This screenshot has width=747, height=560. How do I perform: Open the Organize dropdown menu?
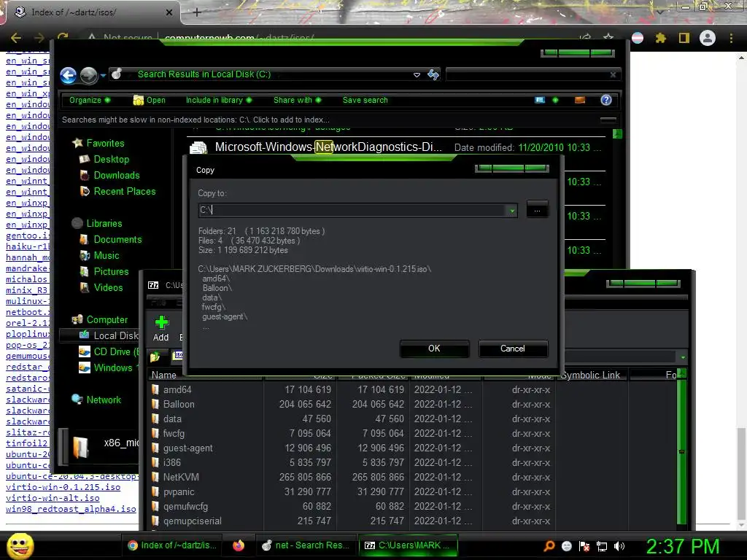[90, 100]
